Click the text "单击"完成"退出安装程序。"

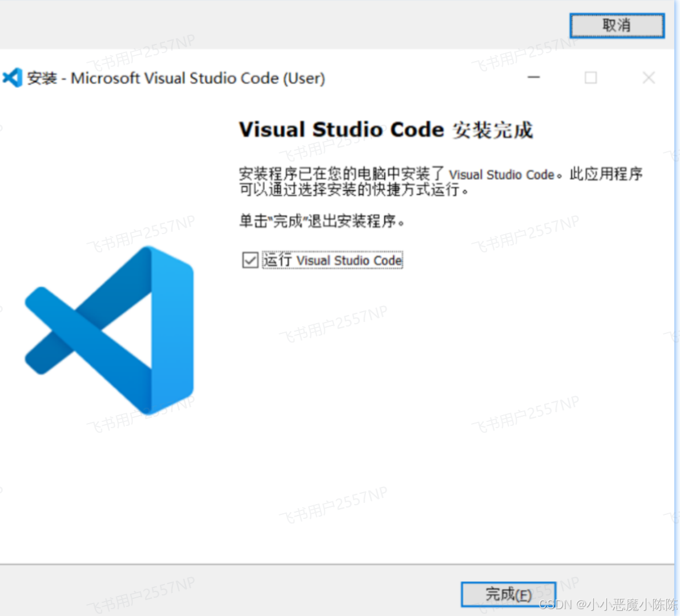click(x=322, y=221)
